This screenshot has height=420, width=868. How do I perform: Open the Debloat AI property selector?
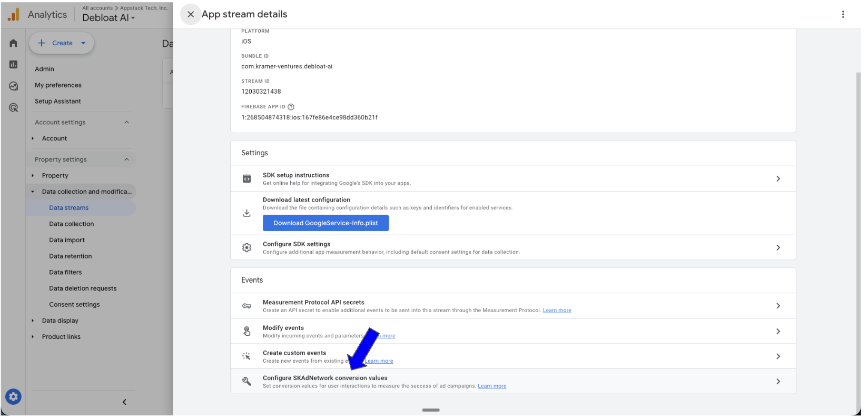[x=108, y=18]
